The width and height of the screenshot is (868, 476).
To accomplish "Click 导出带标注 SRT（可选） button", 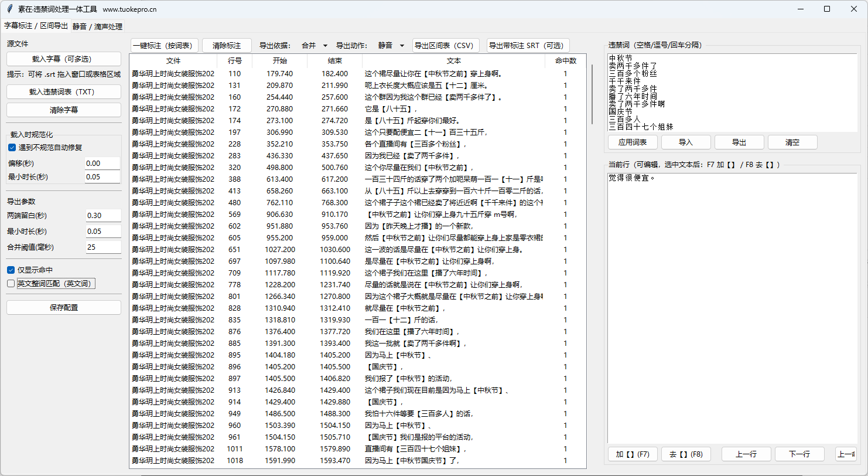I will click(528, 45).
